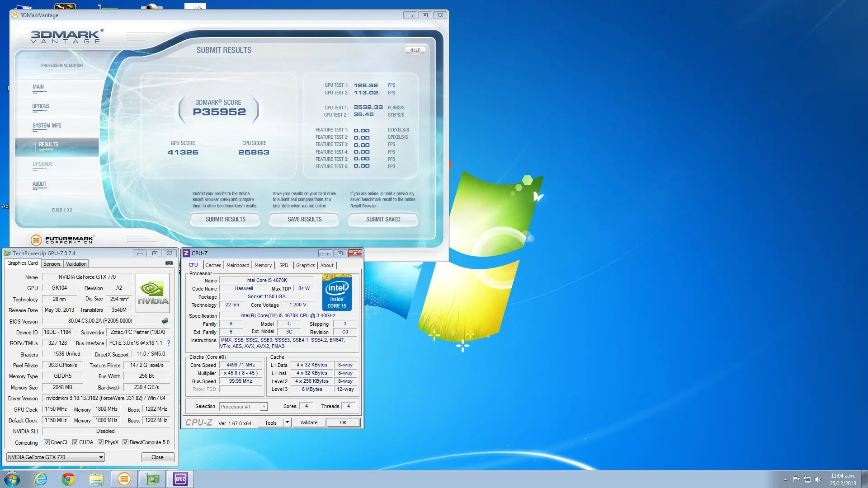The height and width of the screenshot is (488, 868).
Task: Open the Caches tab in CPU-Z
Action: [213, 265]
